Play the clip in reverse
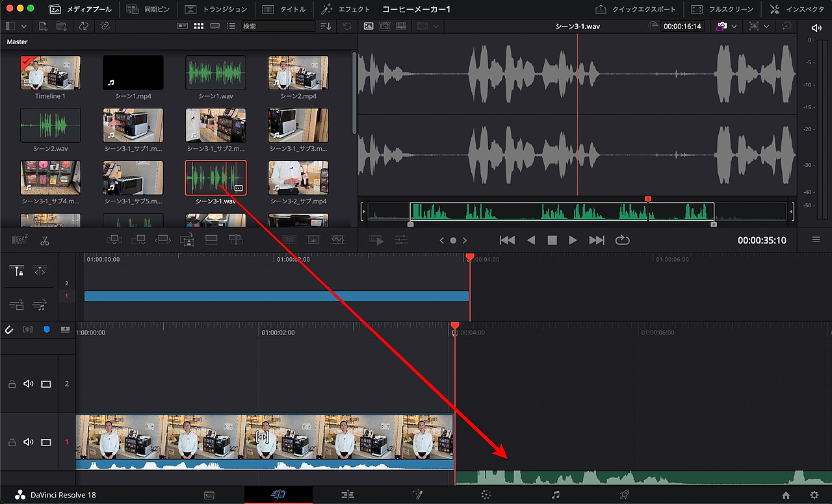Image resolution: width=832 pixels, height=504 pixels. coord(531,240)
